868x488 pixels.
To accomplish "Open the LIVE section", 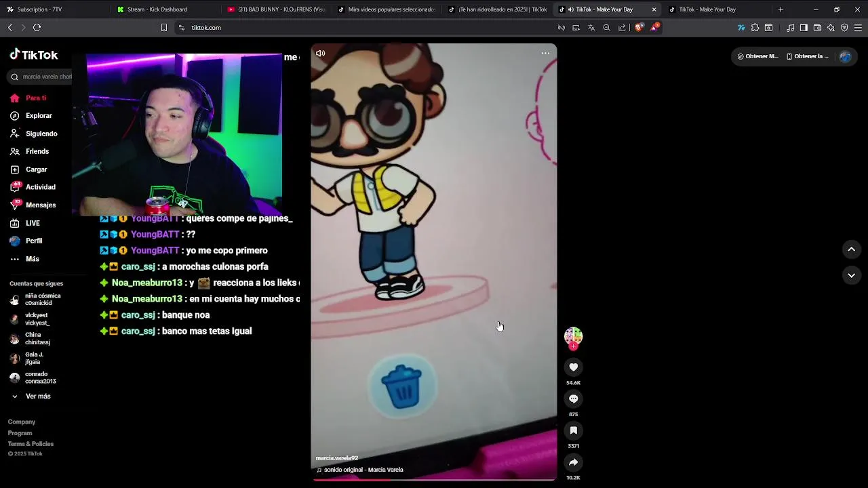I will tap(25, 223).
